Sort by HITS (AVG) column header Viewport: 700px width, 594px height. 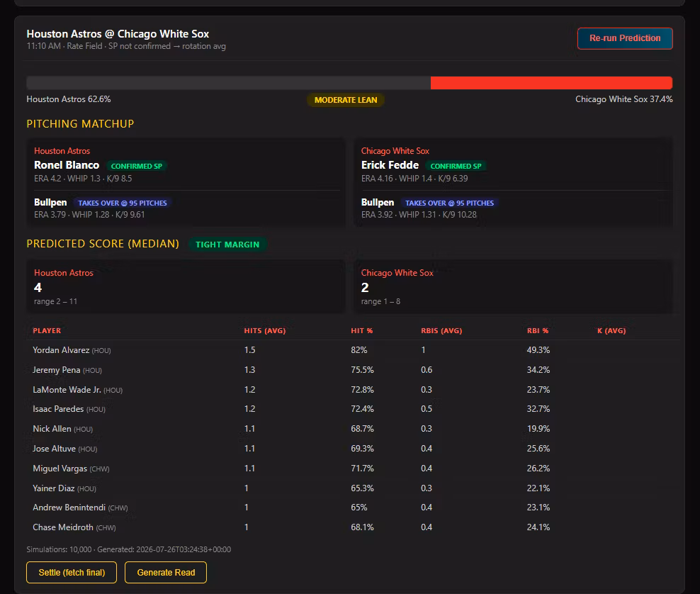[265, 330]
